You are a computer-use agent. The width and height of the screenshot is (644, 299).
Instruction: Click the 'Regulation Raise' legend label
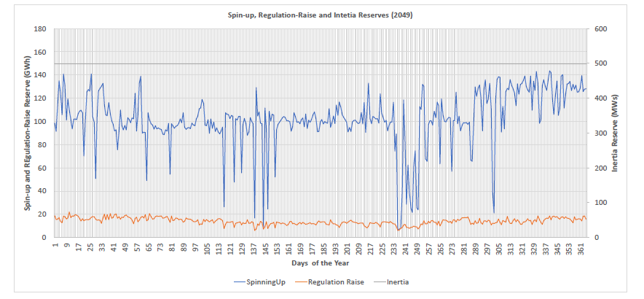pos(336,282)
